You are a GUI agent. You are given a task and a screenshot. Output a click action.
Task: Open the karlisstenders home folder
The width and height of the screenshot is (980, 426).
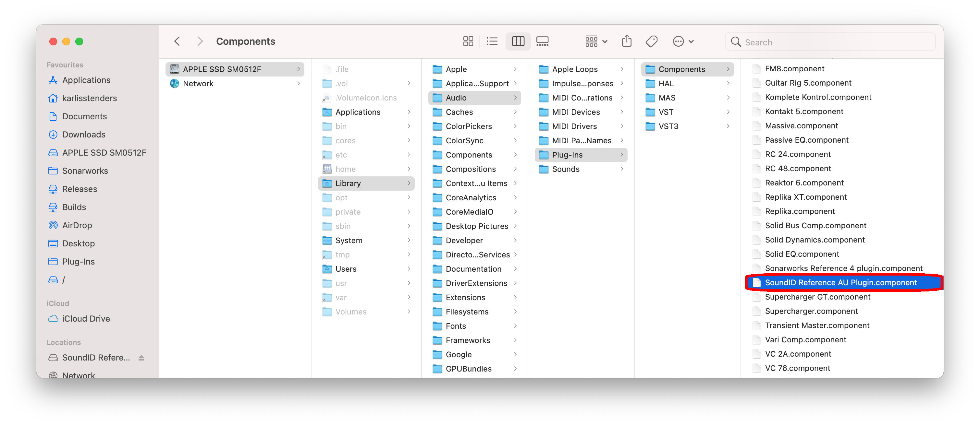point(90,99)
